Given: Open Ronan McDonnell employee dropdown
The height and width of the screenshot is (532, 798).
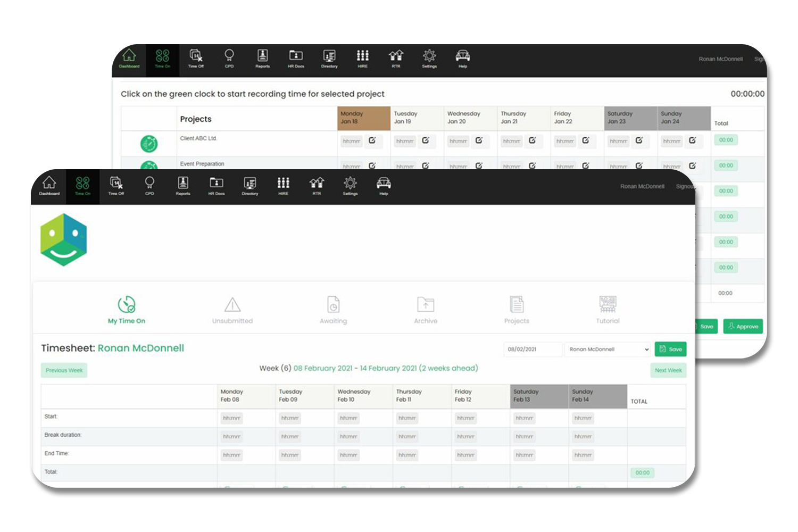Looking at the screenshot, I should [608, 349].
